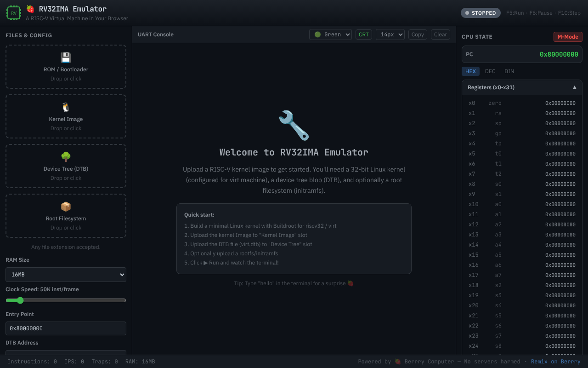588x368 pixels.
Task: Switch register view to DEC
Action: point(490,71)
